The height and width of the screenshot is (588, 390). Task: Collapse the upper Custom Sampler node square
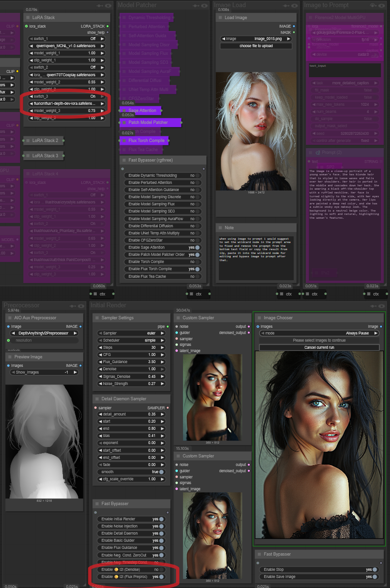178,318
